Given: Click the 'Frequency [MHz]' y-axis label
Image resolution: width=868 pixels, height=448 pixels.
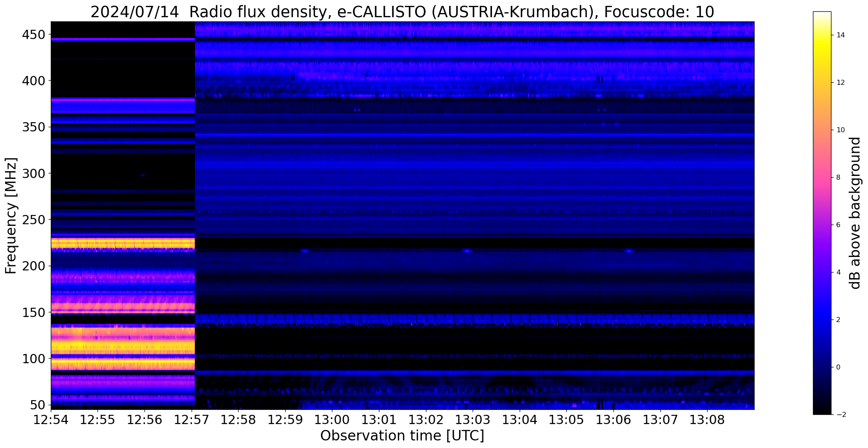Looking at the screenshot, I should tap(11, 216).
